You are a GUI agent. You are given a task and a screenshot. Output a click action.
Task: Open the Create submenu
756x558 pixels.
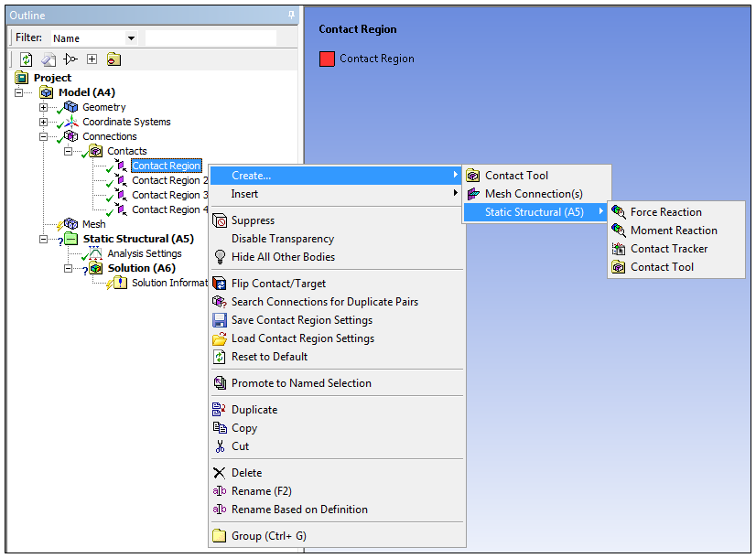click(249, 175)
